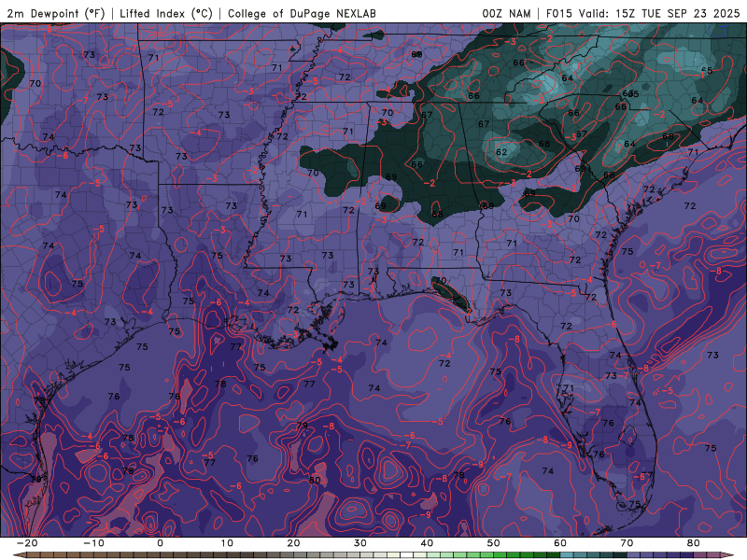Click the 70 label on the color scale
This screenshot has width=747, height=560.
coord(627,543)
